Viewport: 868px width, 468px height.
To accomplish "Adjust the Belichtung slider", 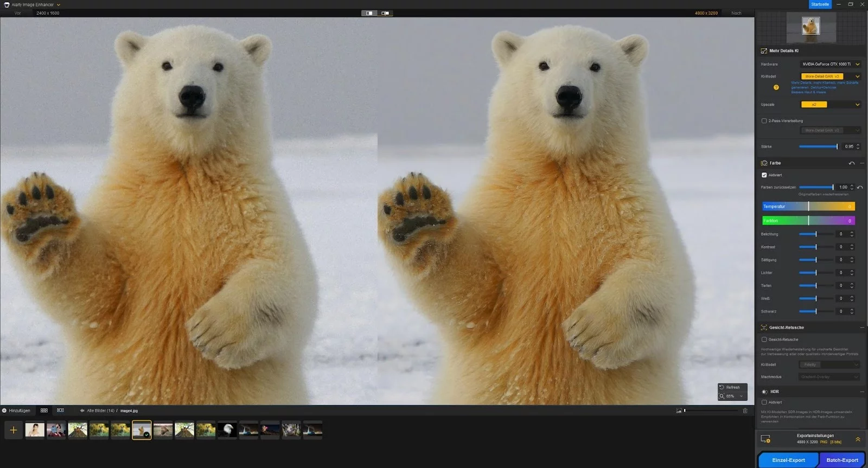I will 816,234.
